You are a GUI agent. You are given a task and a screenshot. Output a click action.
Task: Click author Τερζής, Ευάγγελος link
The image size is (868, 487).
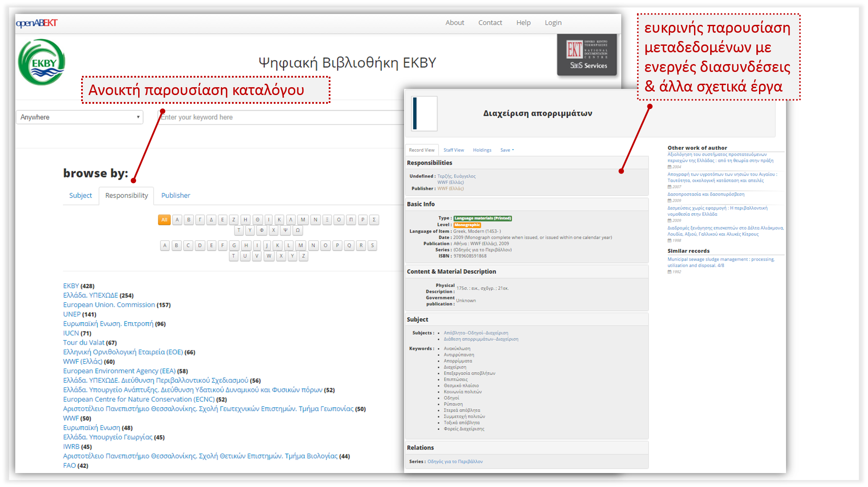456,176
